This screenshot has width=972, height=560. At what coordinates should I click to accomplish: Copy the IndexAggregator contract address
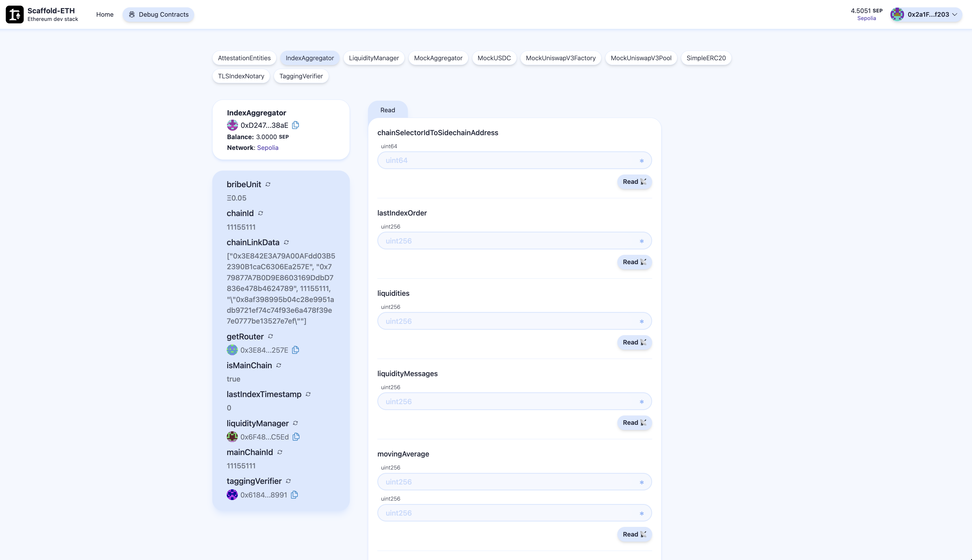(296, 125)
